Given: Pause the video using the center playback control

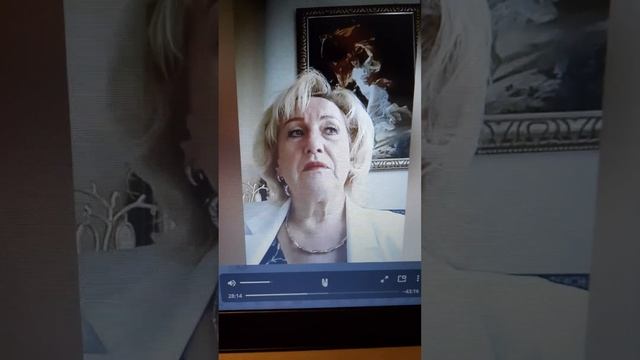Looking at the screenshot, I should 324,282.
